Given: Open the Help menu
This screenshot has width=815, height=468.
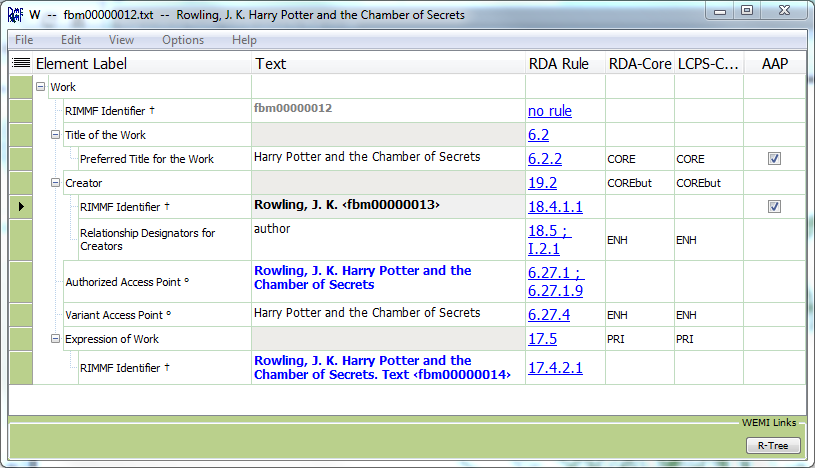Looking at the screenshot, I should 244,40.
